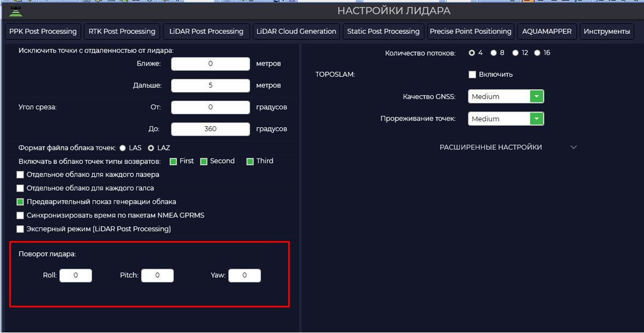Open the Static Post Processing tab
644x333 pixels.
coord(383,32)
